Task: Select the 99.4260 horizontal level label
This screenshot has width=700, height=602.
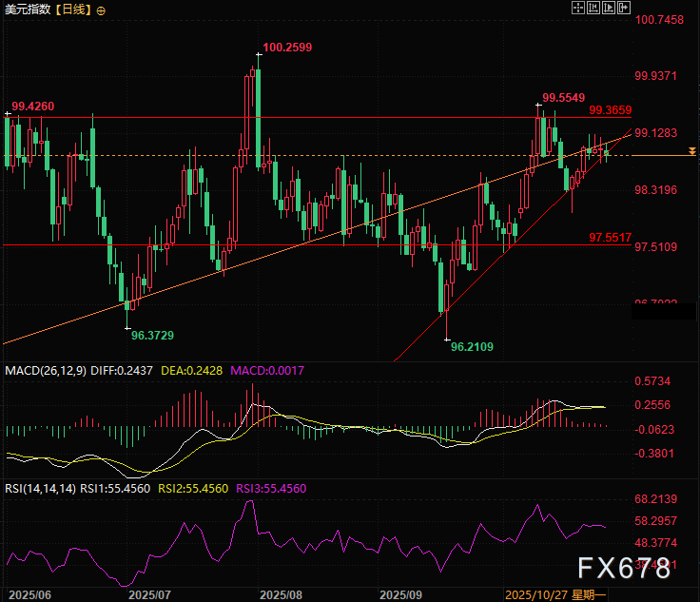Action: [x=32, y=106]
